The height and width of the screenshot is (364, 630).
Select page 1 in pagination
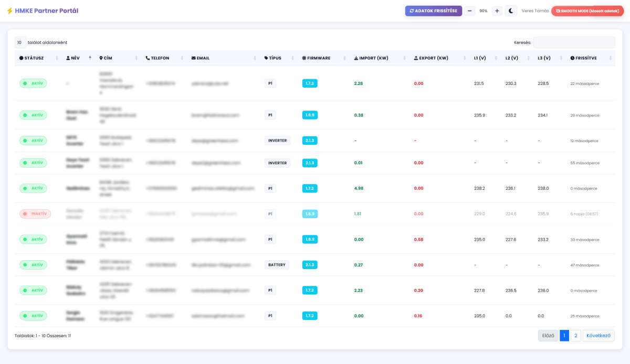click(564, 336)
